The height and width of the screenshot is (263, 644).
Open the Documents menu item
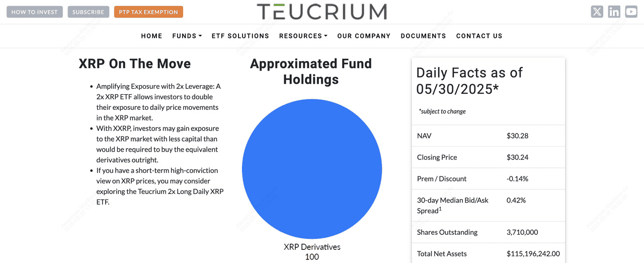click(423, 36)
